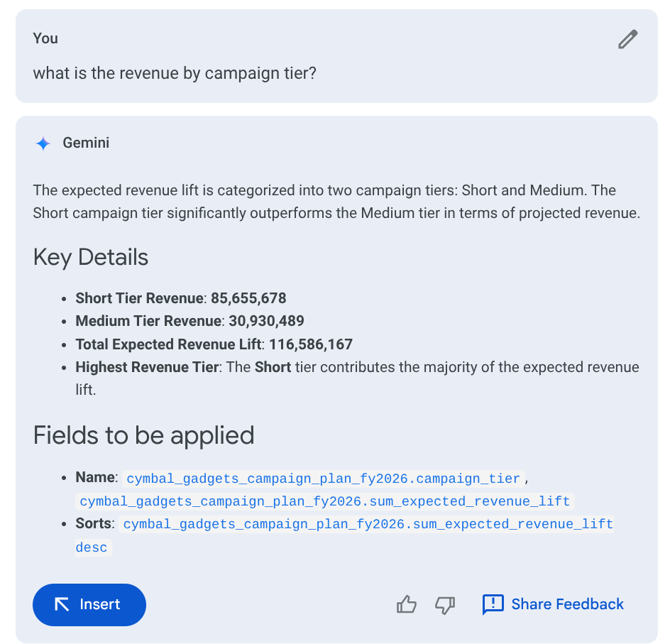Select the Short Tier Revenue bullet text
Image resolution: width=670 pixels, height=644 pixels.
(x=180, y=298)
